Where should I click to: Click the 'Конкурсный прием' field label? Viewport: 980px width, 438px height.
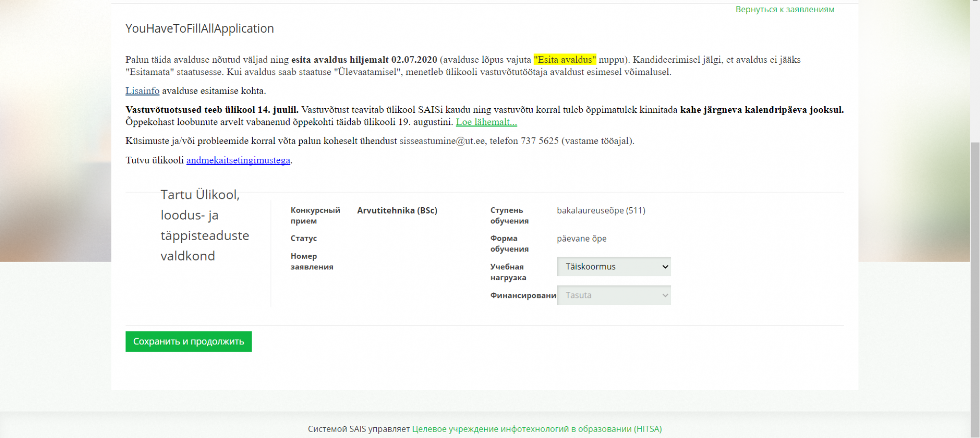pyautogui.click(x=315, y=216)
